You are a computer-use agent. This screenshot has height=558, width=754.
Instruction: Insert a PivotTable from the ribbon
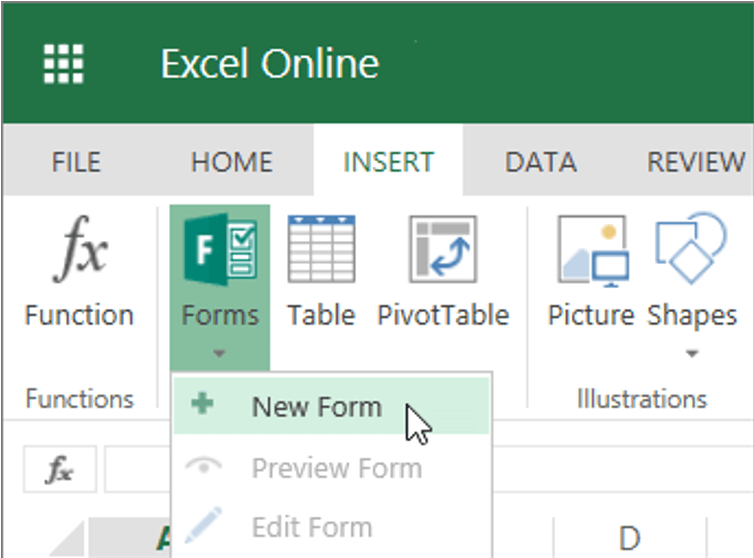point(443,271)
